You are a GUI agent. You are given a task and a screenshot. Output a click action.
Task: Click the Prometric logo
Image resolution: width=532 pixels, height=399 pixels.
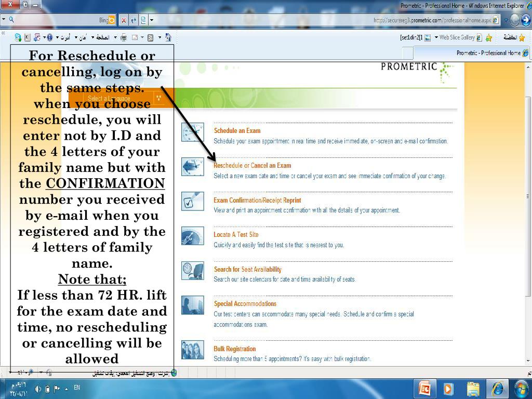[408, 67]
